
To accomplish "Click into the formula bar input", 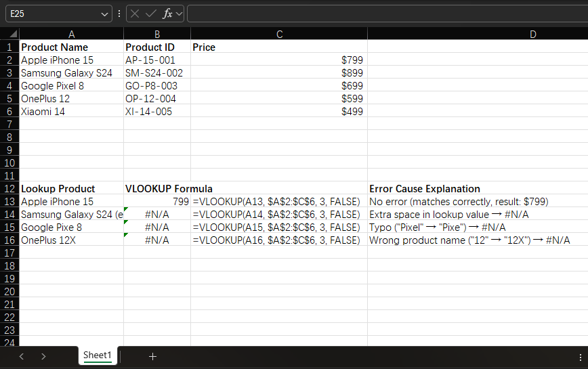I will coord(387,14).
